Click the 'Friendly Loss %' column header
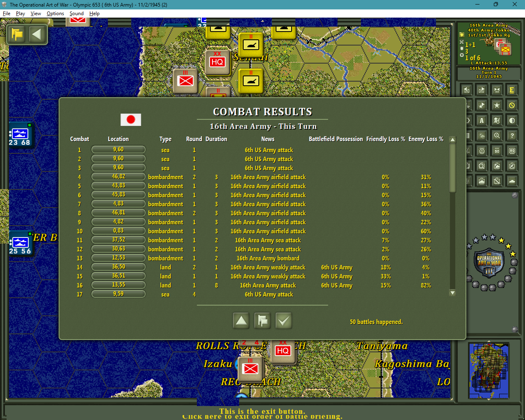The height and width of the screenshot is (420, 525). 386,139
